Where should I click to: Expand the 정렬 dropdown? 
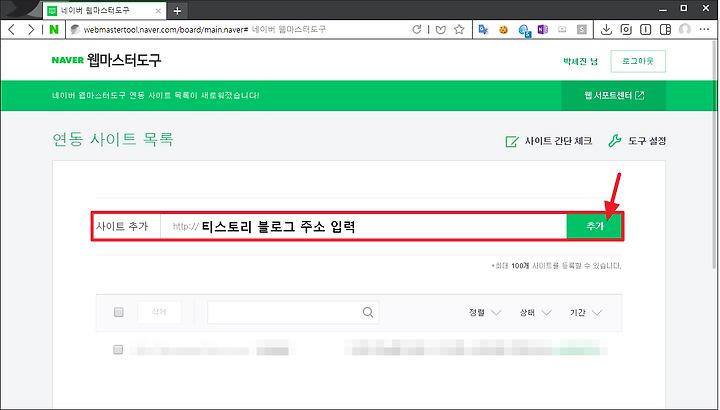click(484, 313)
